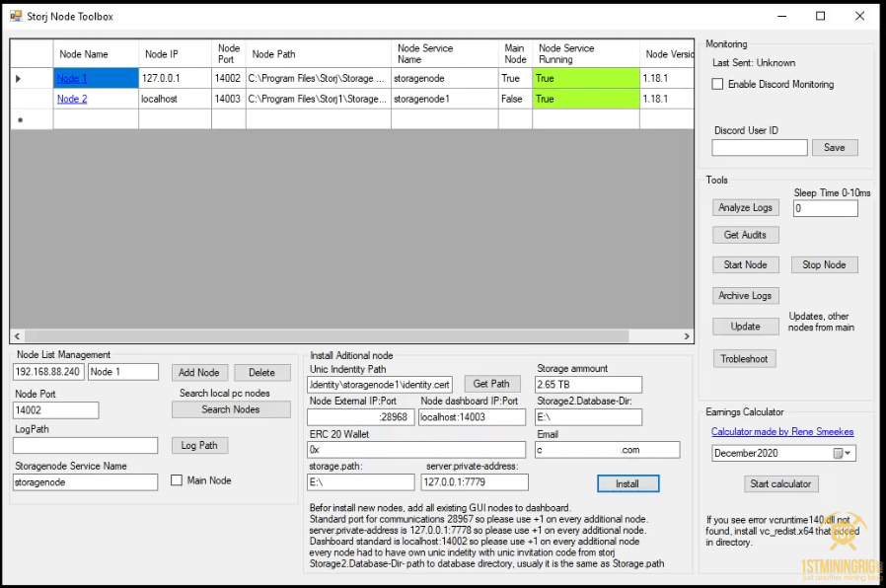Sort by the Node Path column header
The width and height of the screenshot is (886, 588).
319,54
